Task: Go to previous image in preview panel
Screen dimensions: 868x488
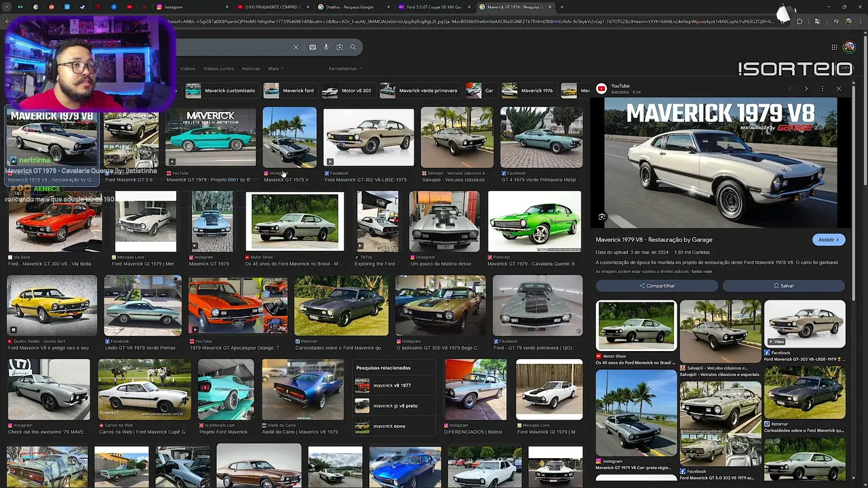Action: (789, 89)
